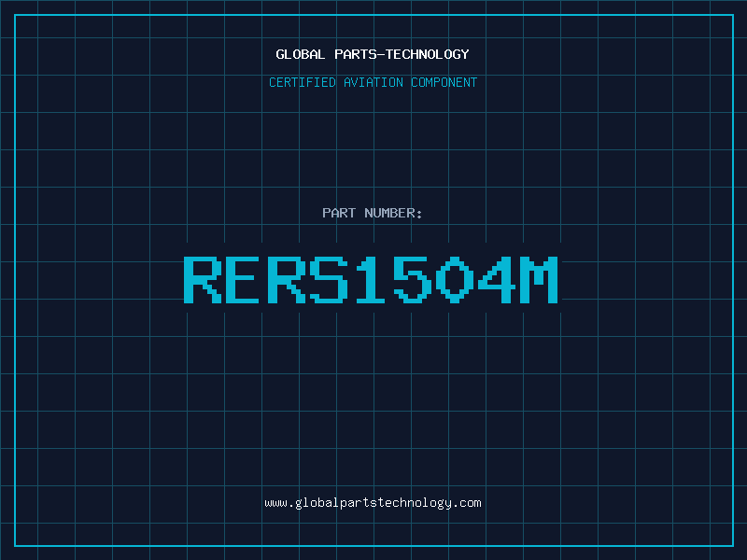Click the CERTIFIED AVIATION COMPONENT subtitle
This screenshot has width=747, height=560.
tap(373, 82)
